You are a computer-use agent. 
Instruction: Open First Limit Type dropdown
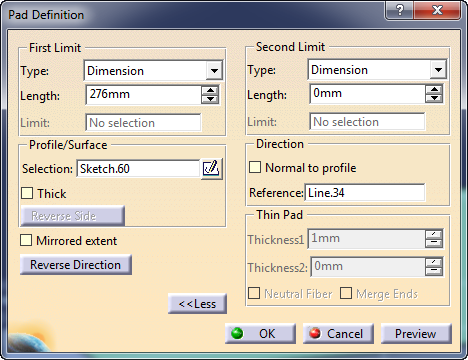pos(214,71)
